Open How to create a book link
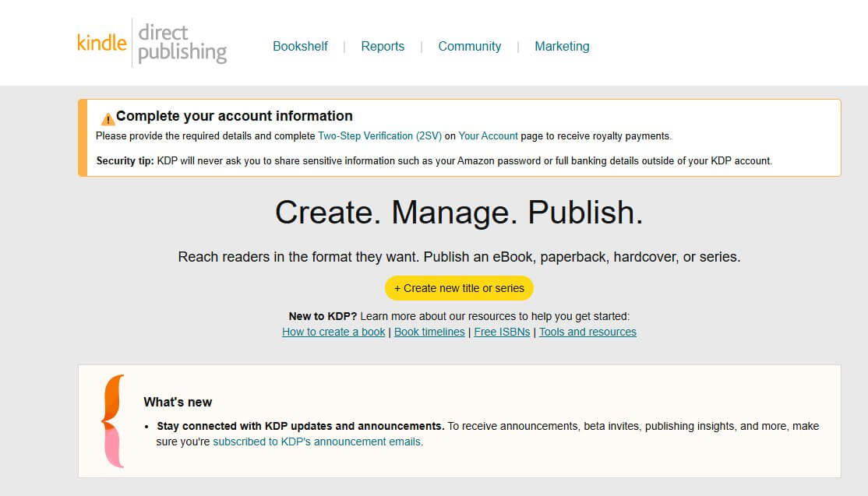The image size is (868, 496). coord(333,332)
